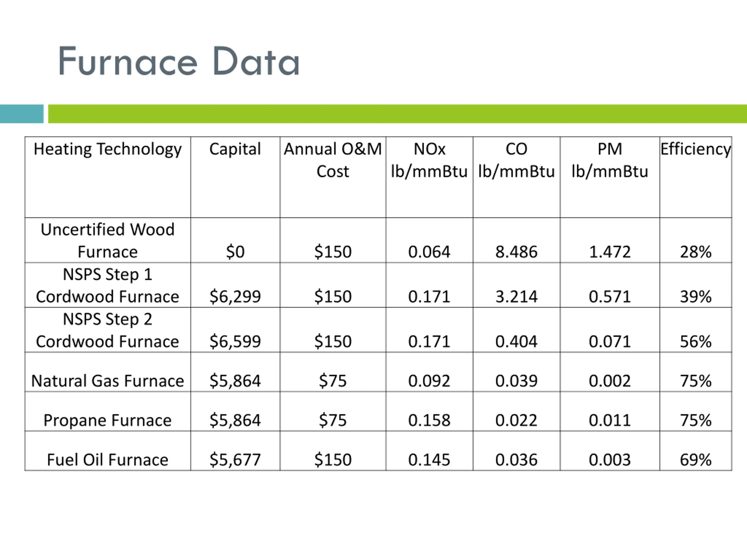Image resolution: width=747 pixels, height=560 pixels.
Task: Click the "NOx lb/mmBtu" column header
Action: (x=429, y=160)
